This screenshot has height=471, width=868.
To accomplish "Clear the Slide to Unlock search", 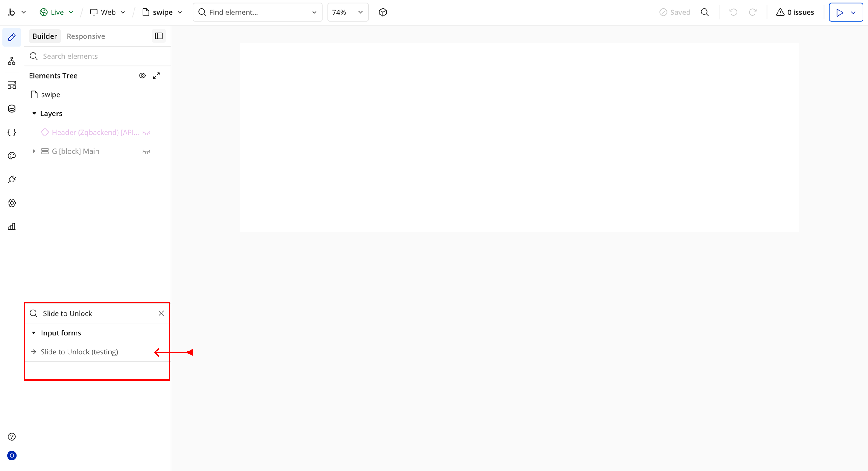I will click(x=161, y=313).
